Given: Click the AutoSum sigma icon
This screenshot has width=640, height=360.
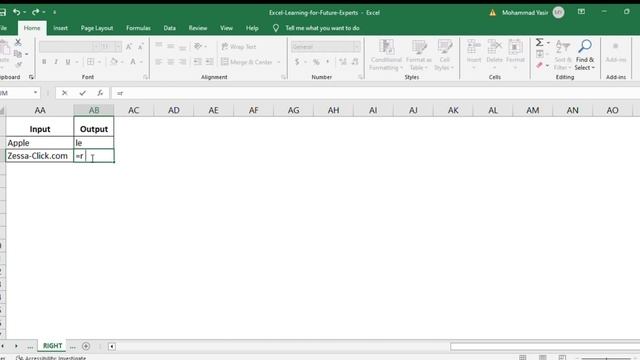Looking at the screenshot, I should (540, 42).
